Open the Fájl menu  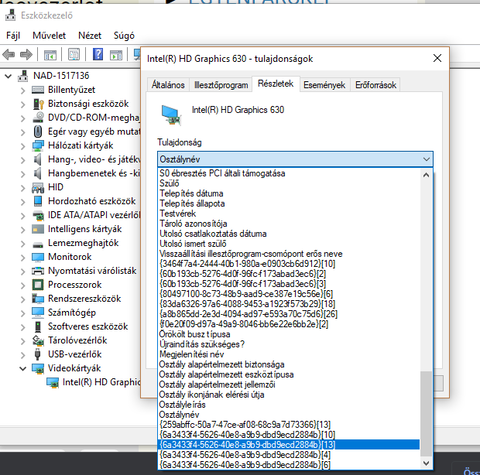click(x=13, y=35)
